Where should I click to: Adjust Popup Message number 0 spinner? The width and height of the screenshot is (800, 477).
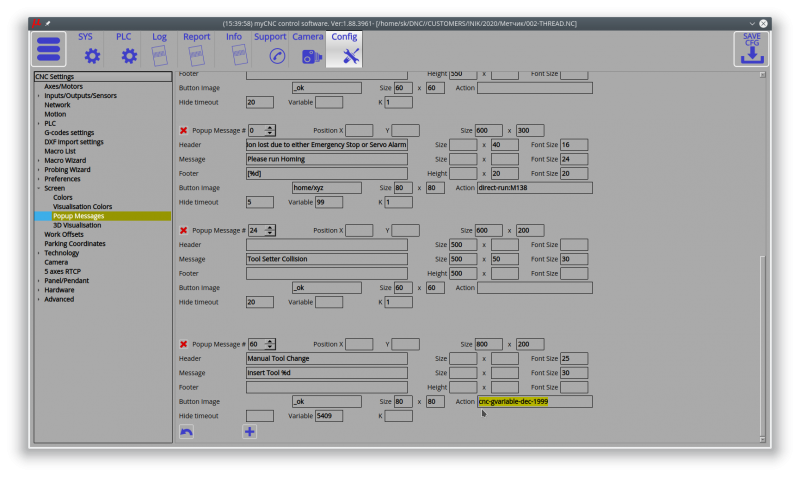click(270, 130)
